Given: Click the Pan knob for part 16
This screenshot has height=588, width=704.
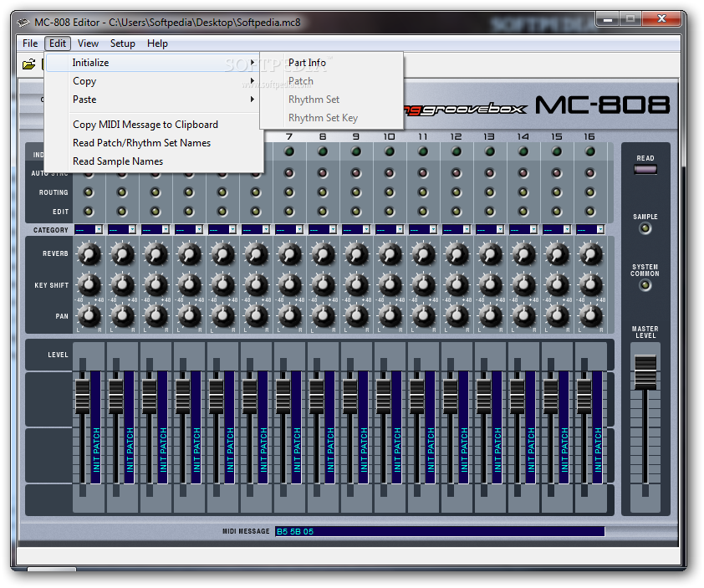Looking at the screenshot, I should click(590, 316).
